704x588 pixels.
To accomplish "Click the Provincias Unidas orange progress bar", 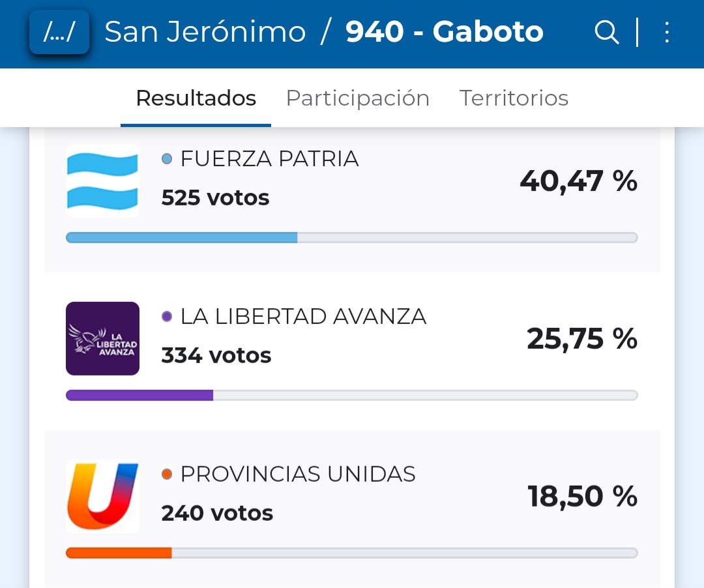I will click(119, 553).
